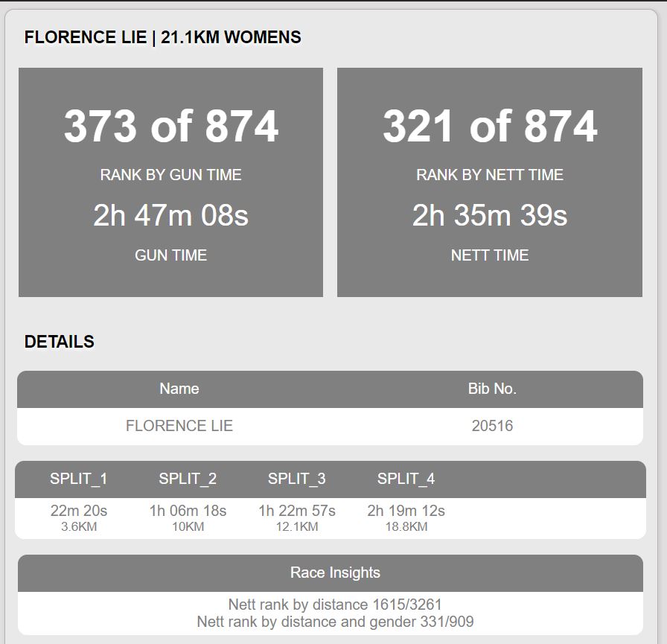
Task: Click the SPLIT_4 column header
Action: (406, 479)
